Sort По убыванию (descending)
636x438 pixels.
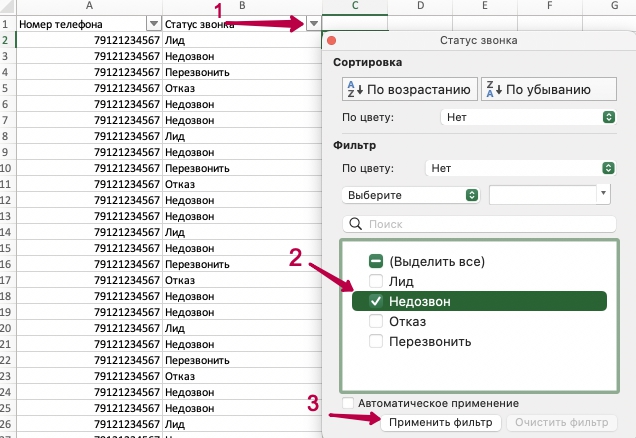549,89
